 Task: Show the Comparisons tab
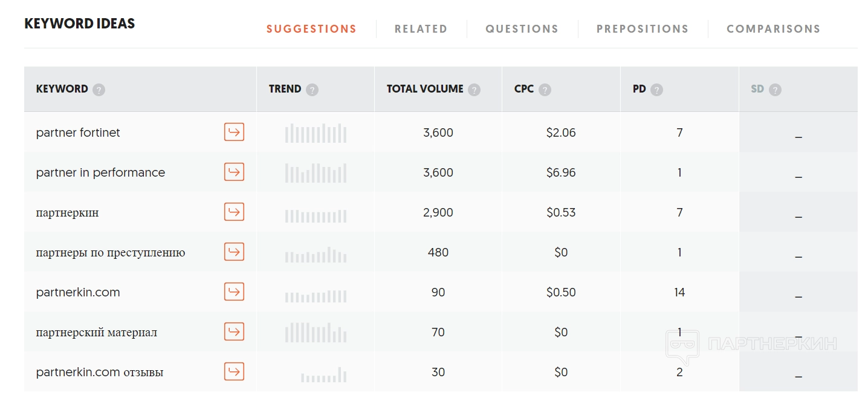point(773,29)
